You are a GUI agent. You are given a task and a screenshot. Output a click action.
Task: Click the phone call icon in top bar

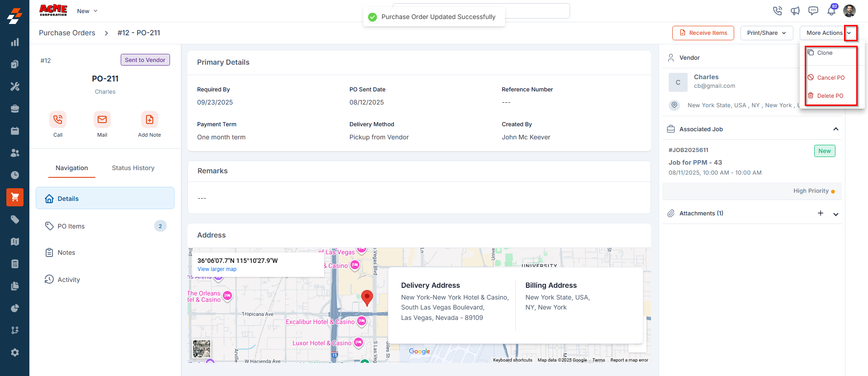(x=778, y=11)
